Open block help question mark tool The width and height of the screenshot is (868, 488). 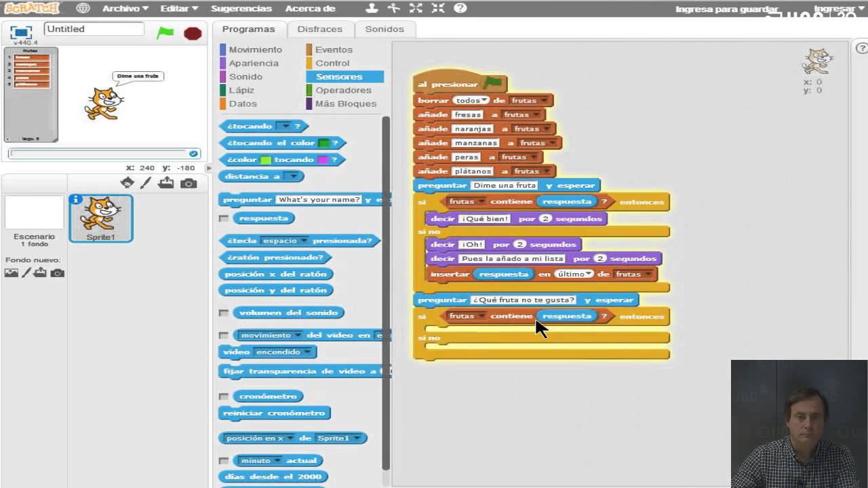pyautogui.click(x=460, y=8)
